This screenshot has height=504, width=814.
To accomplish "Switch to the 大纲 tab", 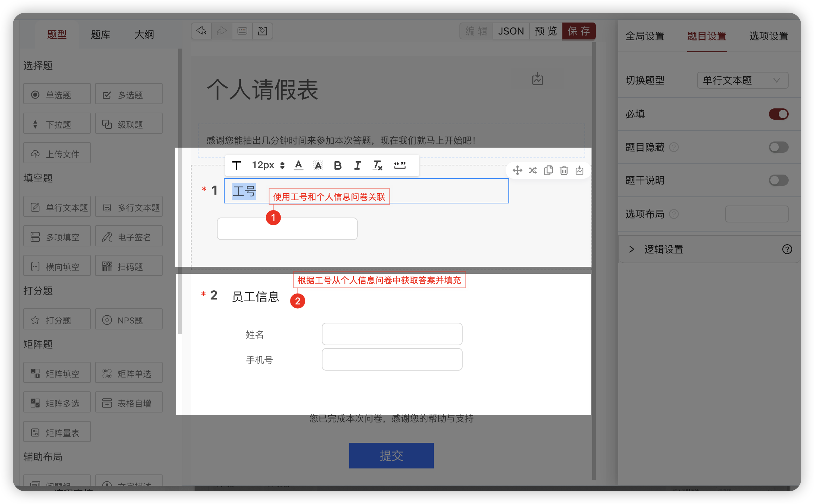I will tap(144, 34).
